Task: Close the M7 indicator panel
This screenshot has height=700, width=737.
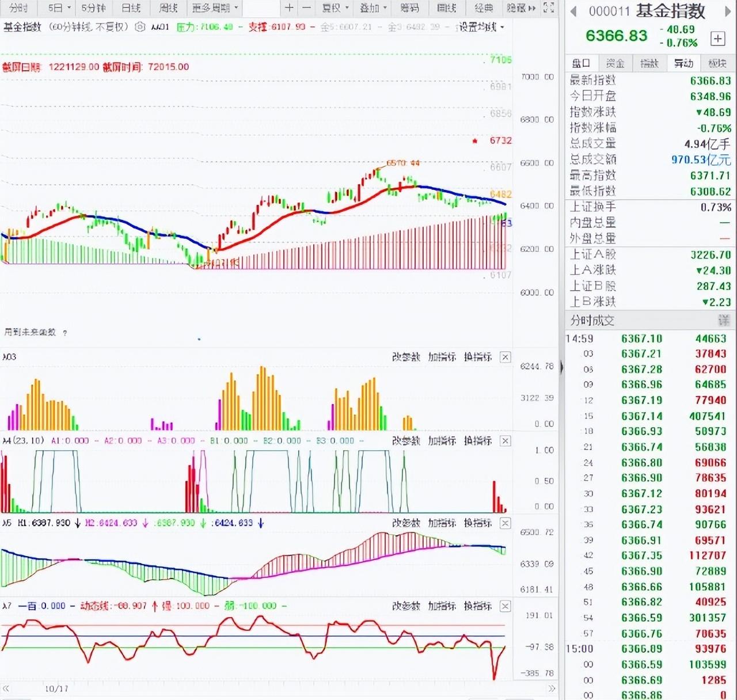Action: [x=505, y=606]
